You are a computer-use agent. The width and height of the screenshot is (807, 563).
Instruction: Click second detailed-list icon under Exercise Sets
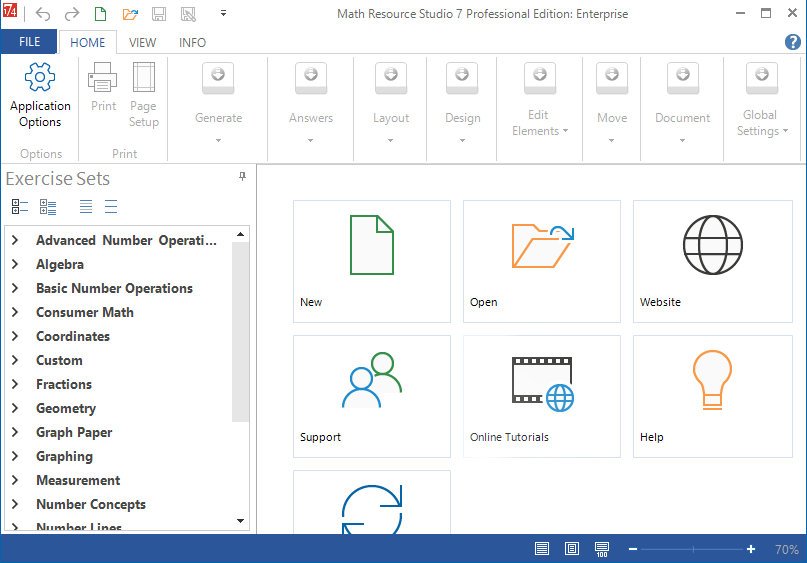point(48,207)
